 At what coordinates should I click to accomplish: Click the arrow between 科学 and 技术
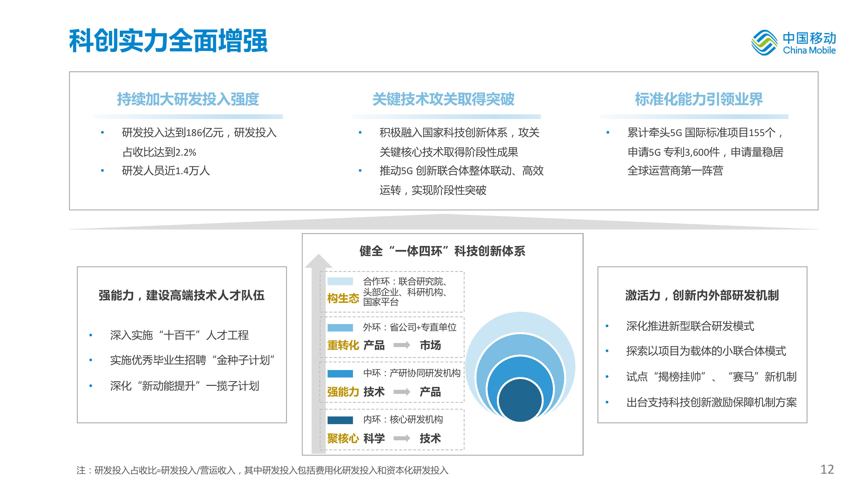(402, 438)
